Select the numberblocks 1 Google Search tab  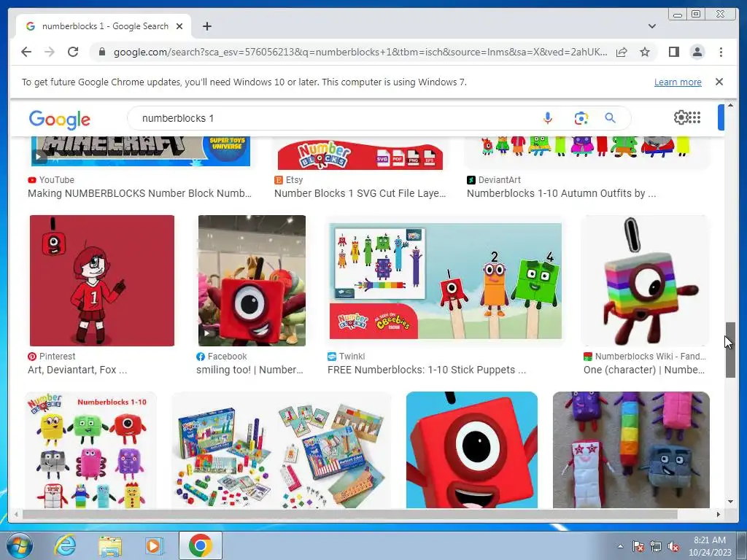[x=104, y=26]
